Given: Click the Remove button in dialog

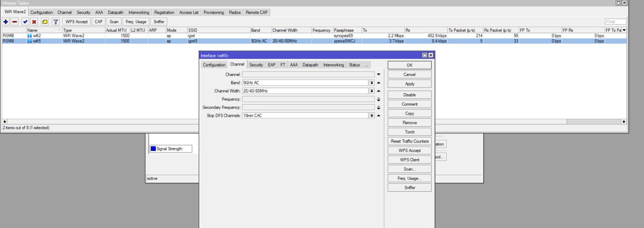Looking at the screenshot, I should (x=410, y=123).
